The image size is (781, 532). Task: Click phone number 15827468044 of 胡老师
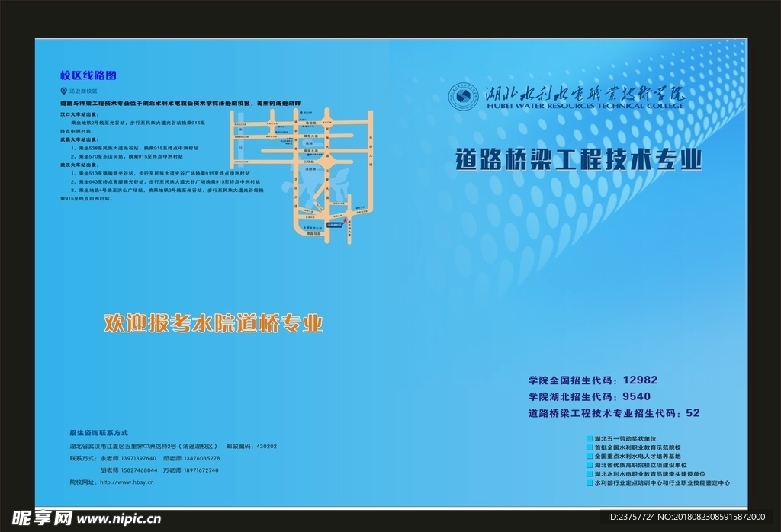139,470
